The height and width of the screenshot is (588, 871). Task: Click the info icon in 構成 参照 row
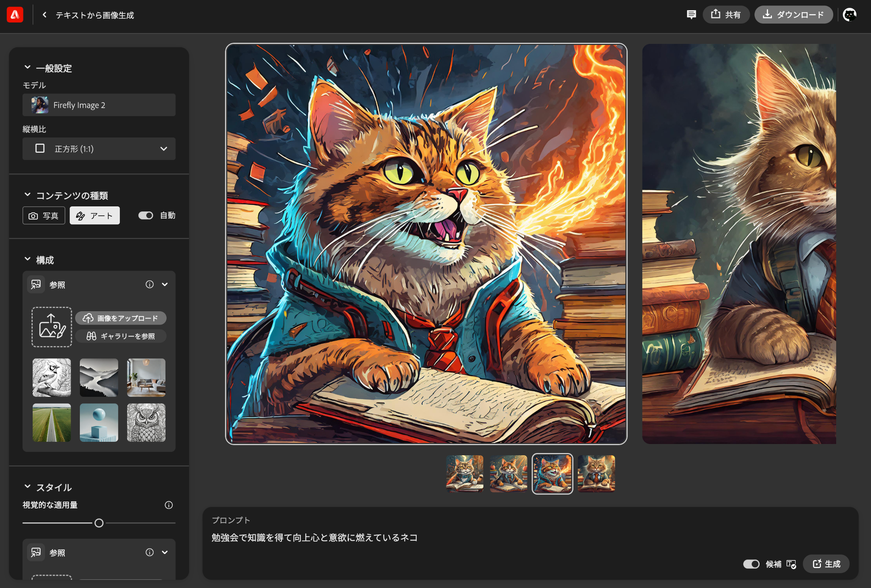coord(150,285)
